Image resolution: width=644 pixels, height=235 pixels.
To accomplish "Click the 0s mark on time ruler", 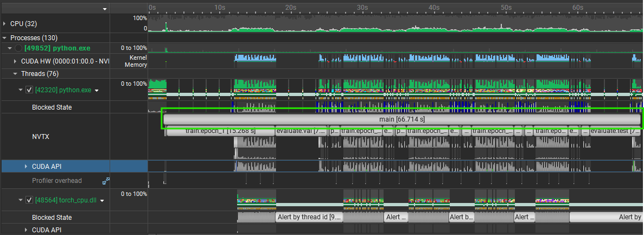I will pos(152,8).
